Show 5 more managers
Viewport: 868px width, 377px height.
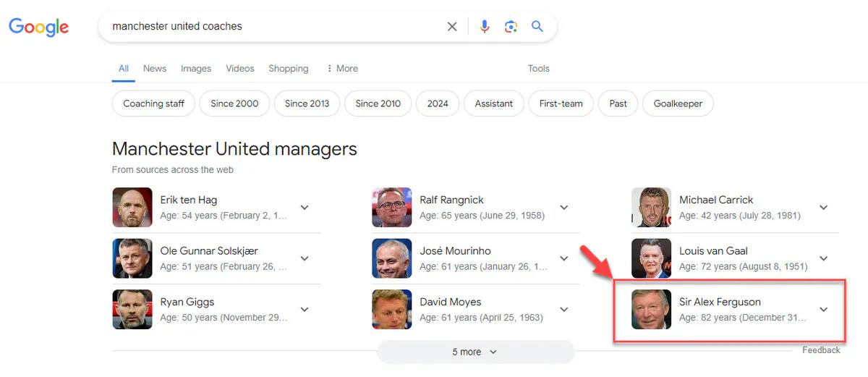coord(475,352)
